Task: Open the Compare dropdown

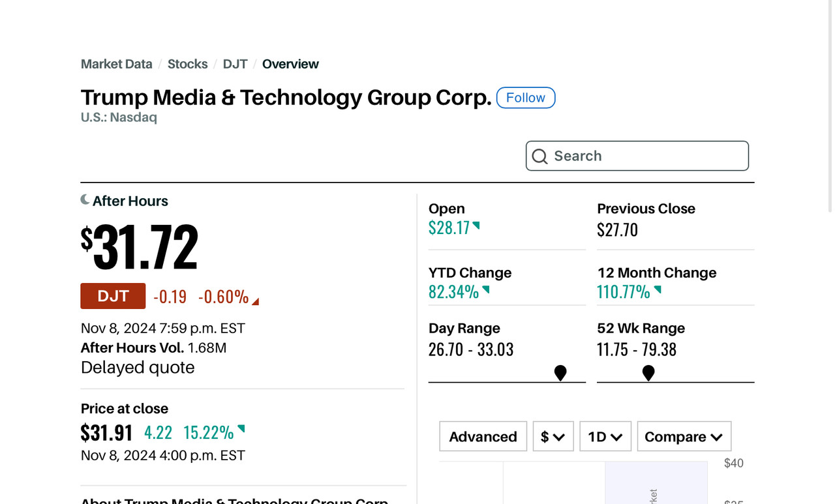Action: pos(684,436)
